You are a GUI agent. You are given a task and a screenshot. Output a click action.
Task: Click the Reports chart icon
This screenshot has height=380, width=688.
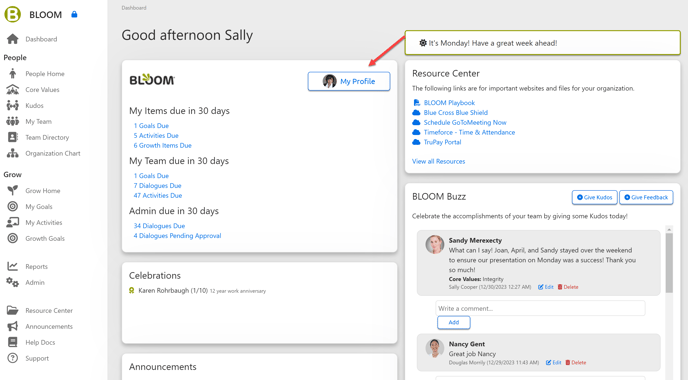[x=13, y=266]
